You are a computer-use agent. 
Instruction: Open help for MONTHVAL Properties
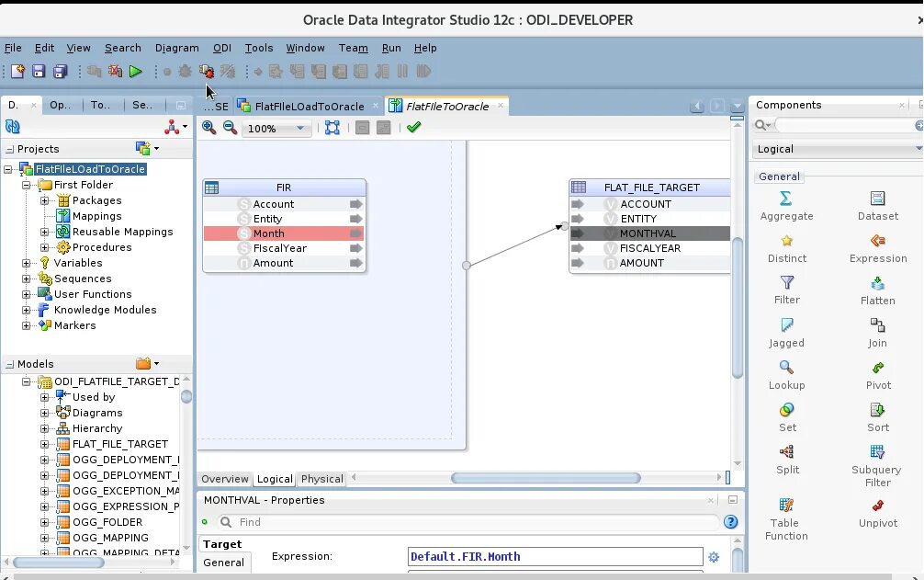tap(731, 522)
